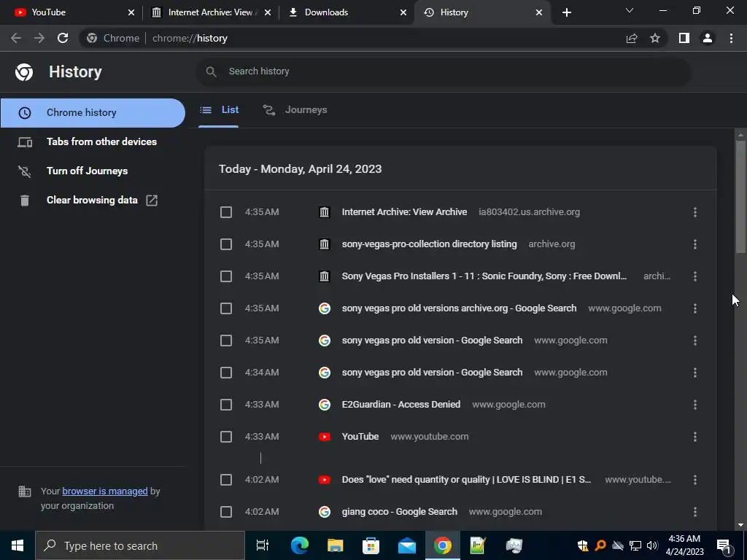Open the notification center icon
Image resolution: width=747 pixels, height=560 pixels.
point(724,545)
